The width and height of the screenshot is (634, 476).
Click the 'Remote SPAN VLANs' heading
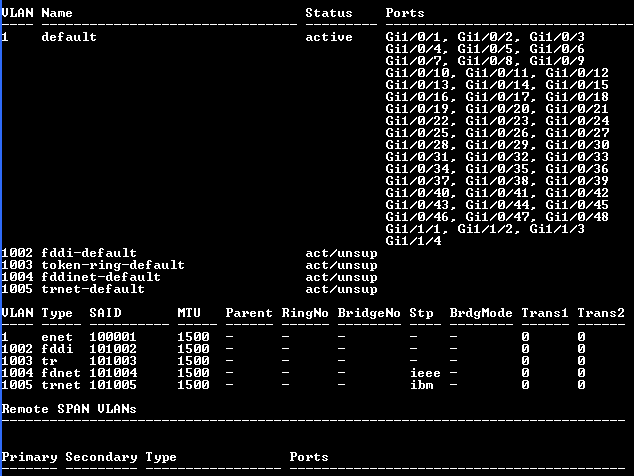[69, 409]
